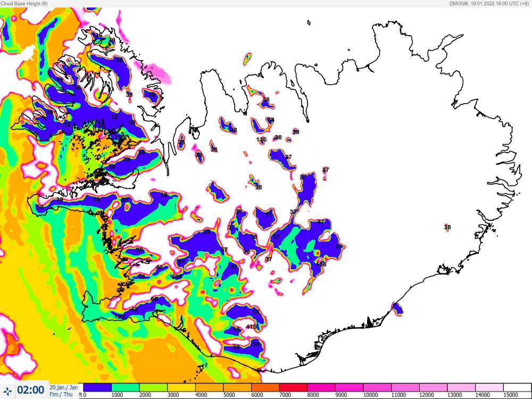This screenshot has width=532, height=399.
Task: Click the 02:00 forecast time display
Action: (30, 390)
